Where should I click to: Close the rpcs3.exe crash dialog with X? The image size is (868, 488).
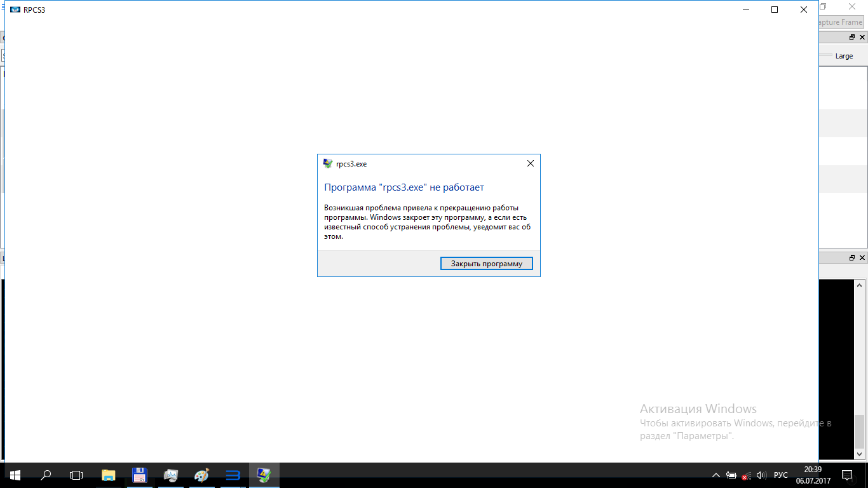[x=531, y=163]
